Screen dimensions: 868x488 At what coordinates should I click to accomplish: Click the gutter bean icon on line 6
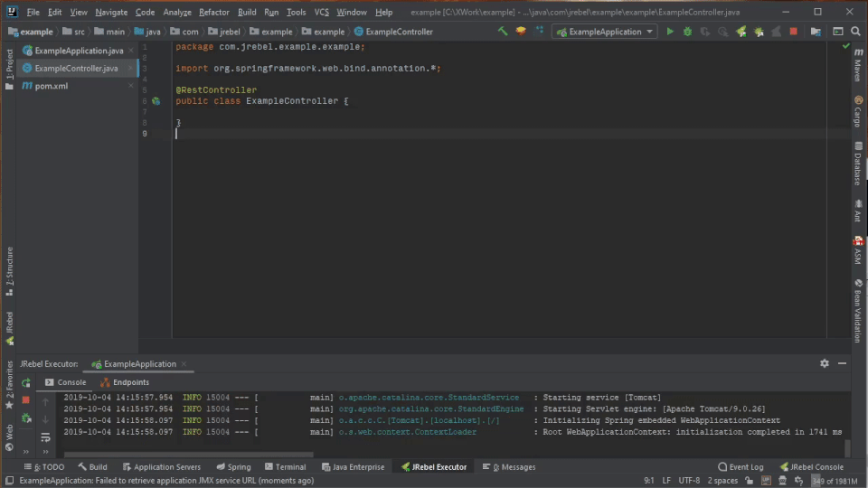(156, 101)
